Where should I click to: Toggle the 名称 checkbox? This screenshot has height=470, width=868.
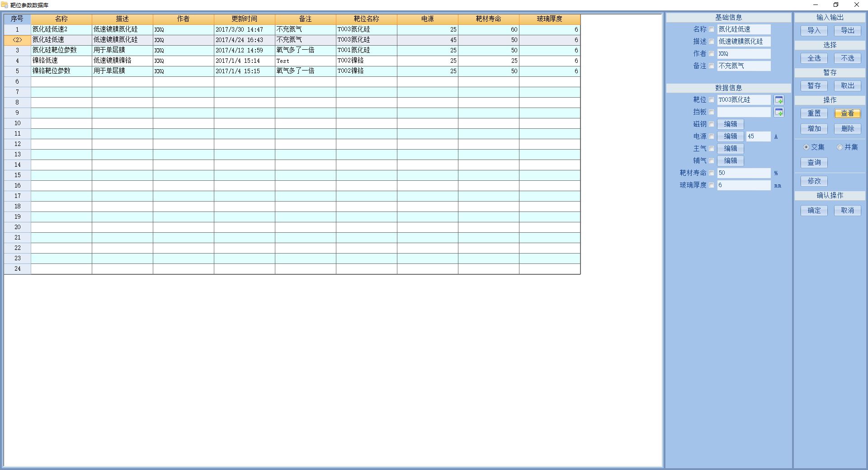click(x=712, y=29)
